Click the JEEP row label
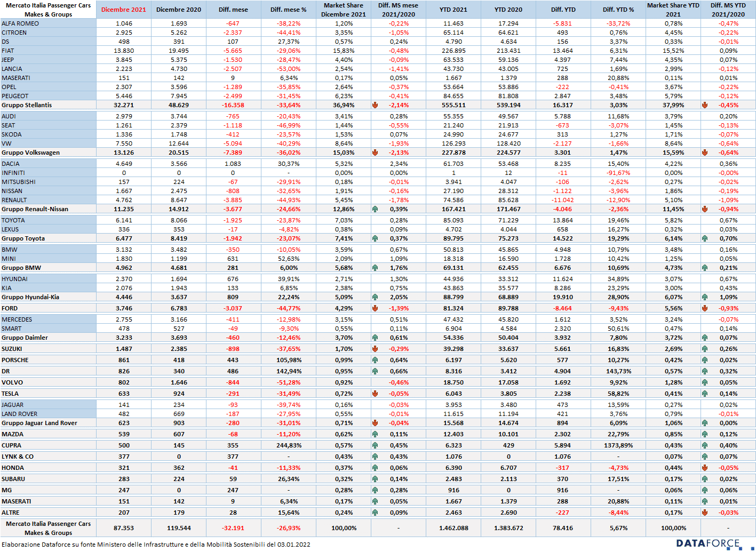Image resolution: width=756 pixels, height=552 pixels. coord(8,60)
